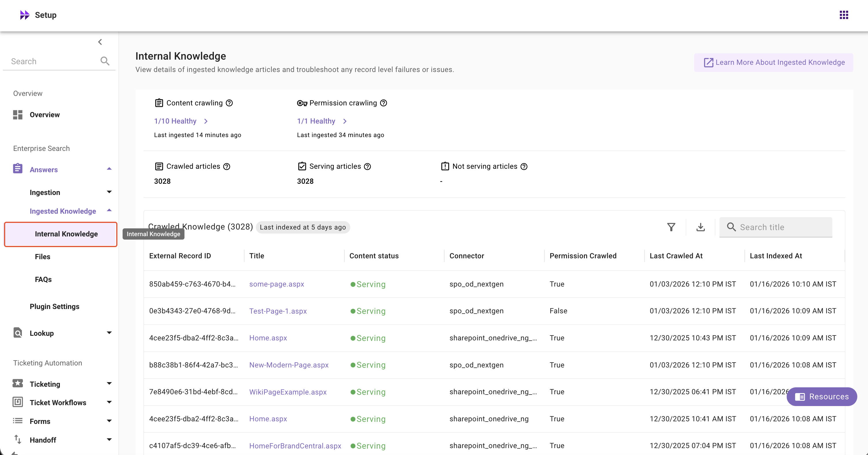
Task: Click the Permission crawling help icon
Action: tap(383, 103)
